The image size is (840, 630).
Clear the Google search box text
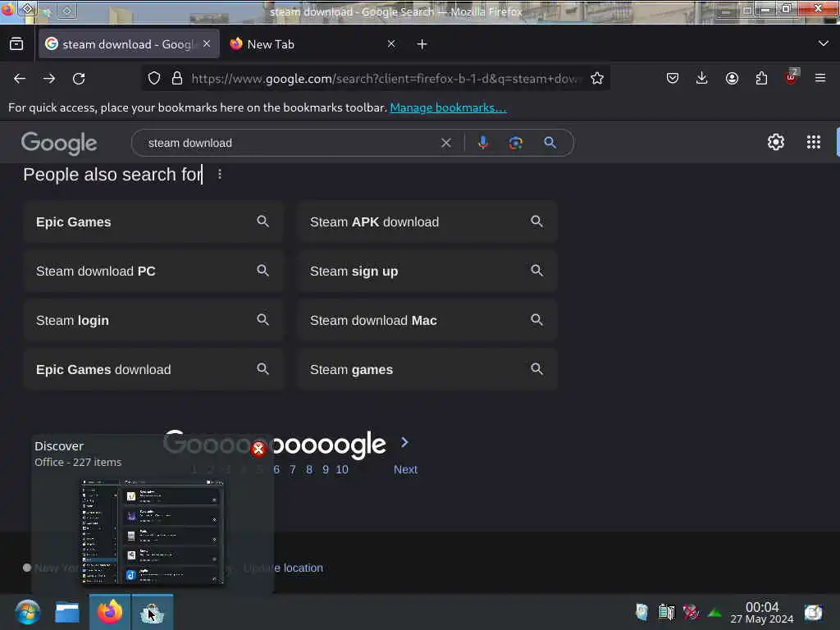coord(445,143)
